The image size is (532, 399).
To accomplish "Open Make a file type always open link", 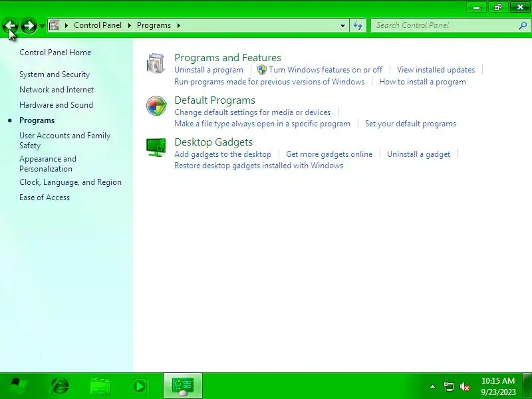I will [x=262, y=124].
